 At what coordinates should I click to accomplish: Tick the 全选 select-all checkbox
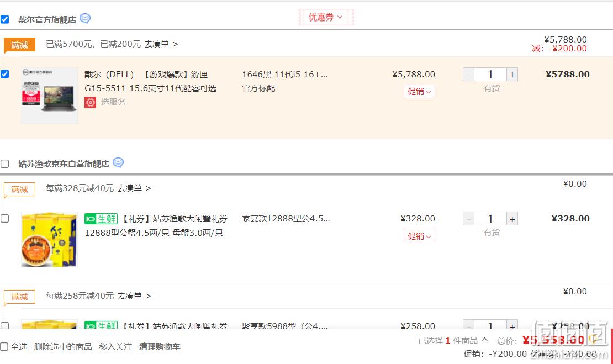coord(4,346)
